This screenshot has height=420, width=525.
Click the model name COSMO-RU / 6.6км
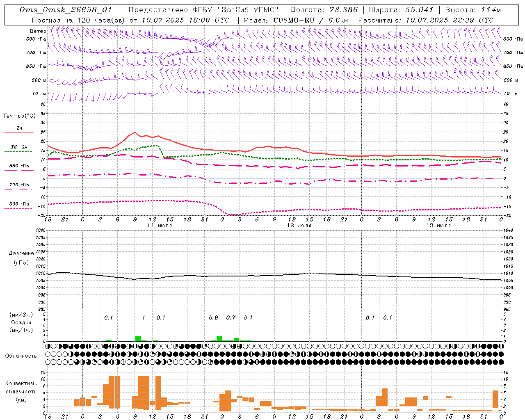click(x=311, y=20)
